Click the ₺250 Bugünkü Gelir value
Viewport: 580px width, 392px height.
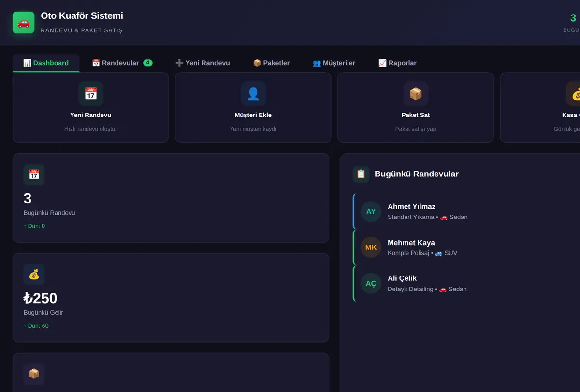[41, 298]
